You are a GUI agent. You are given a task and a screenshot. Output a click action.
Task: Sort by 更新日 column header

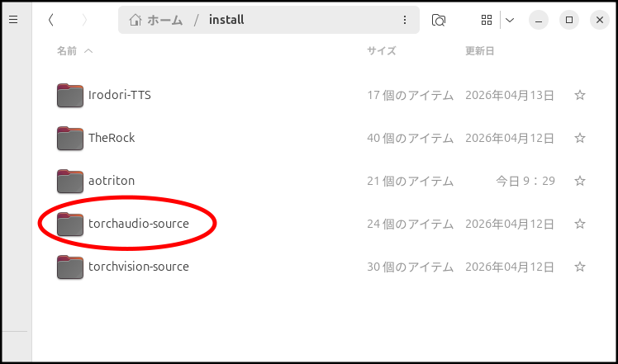tap(479, 51)
